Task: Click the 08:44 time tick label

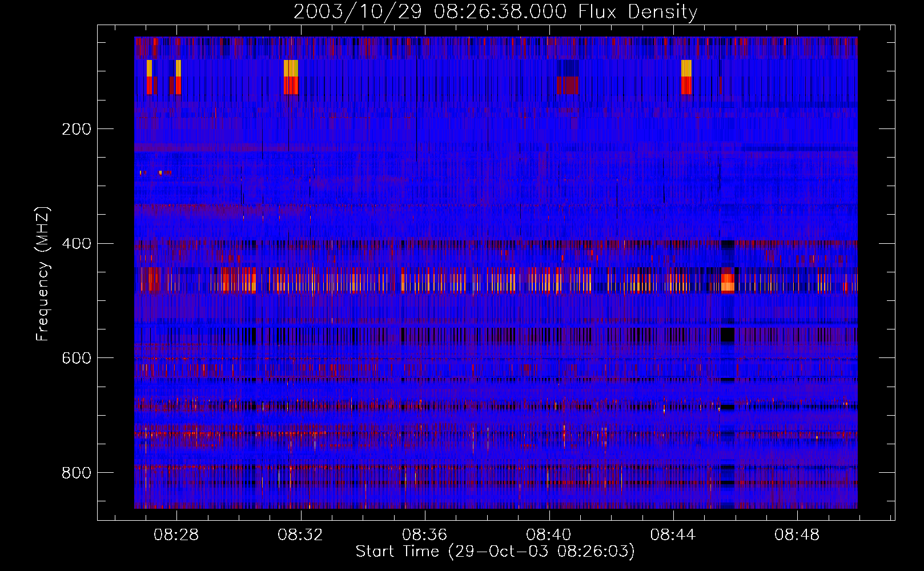Action: pyautogui.click(x=673, y=535)
